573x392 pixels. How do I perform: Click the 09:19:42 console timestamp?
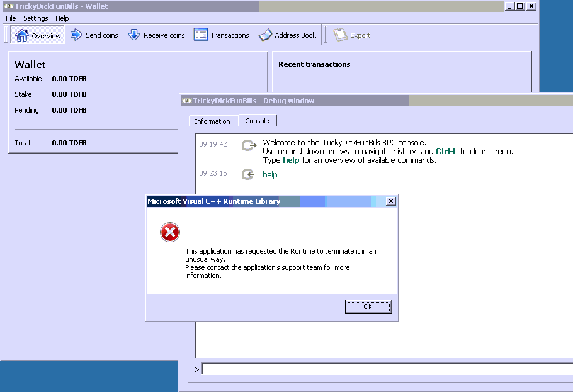(213, 144)
